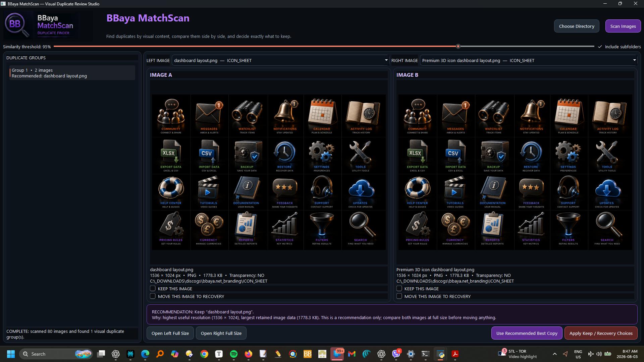644x362 pixels.
Task: Check Move To Recovery for Image A
Action: 153,296
